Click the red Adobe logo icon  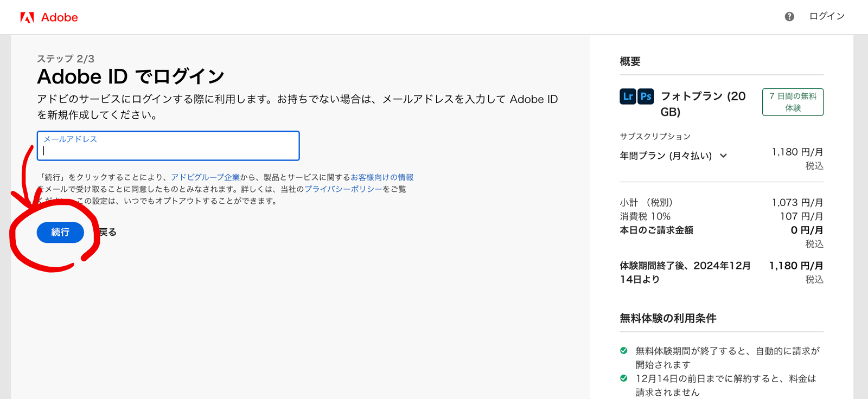click(27, 17)
